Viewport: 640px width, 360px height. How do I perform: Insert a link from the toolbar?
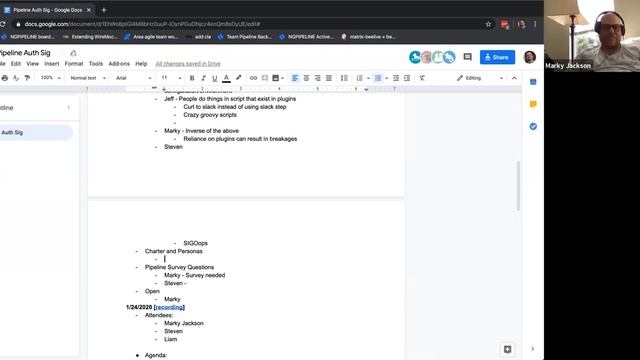point(253,78)
